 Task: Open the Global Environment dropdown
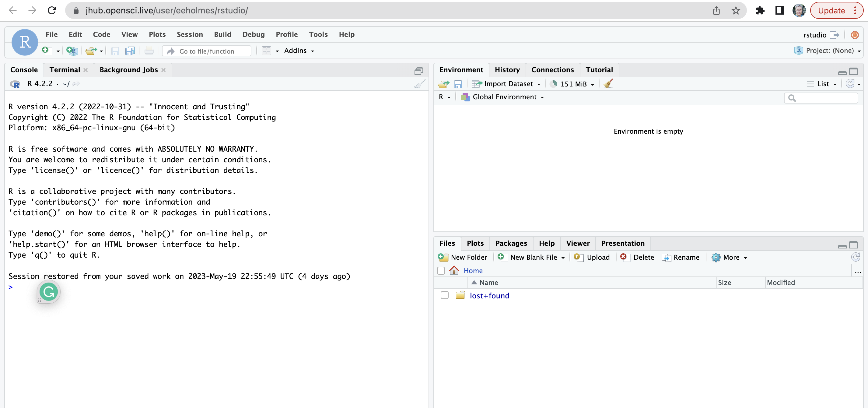click(x=502, y=97)
